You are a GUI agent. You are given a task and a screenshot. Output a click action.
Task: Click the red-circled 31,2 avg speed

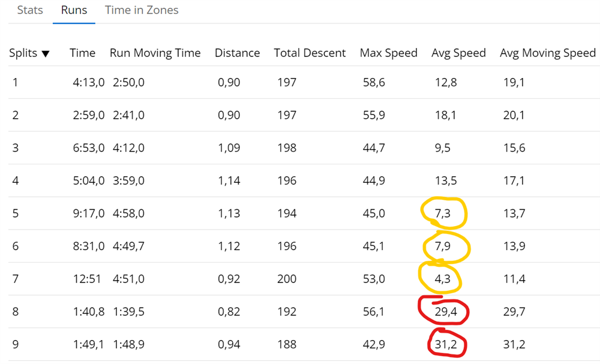click(445, 344)
